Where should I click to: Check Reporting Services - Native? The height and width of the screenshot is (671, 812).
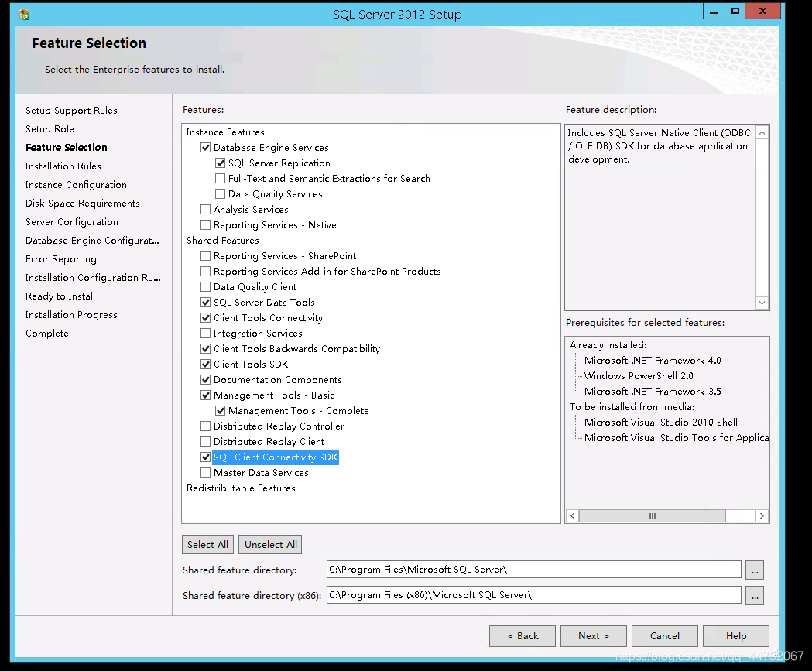click(206, 225)
